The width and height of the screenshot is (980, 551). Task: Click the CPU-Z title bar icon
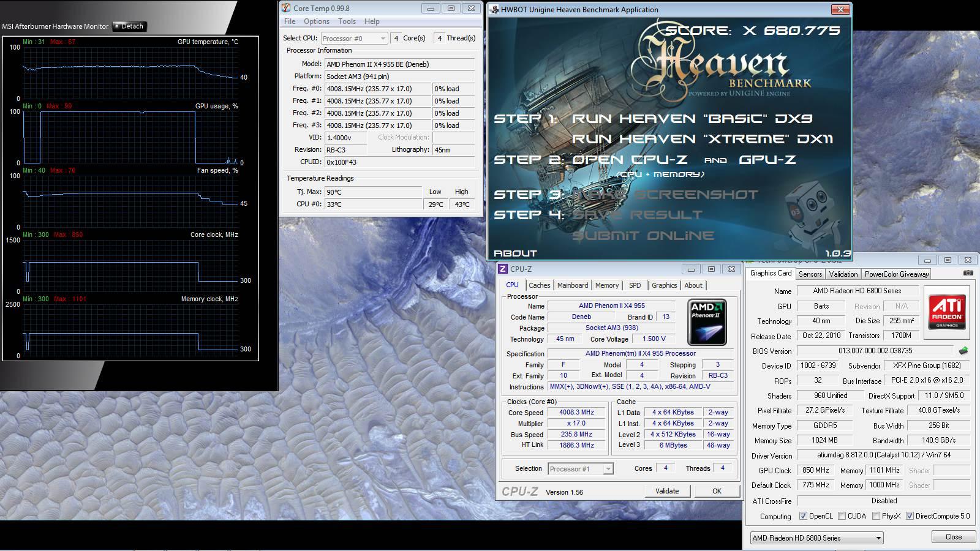[x=503, y=269]
